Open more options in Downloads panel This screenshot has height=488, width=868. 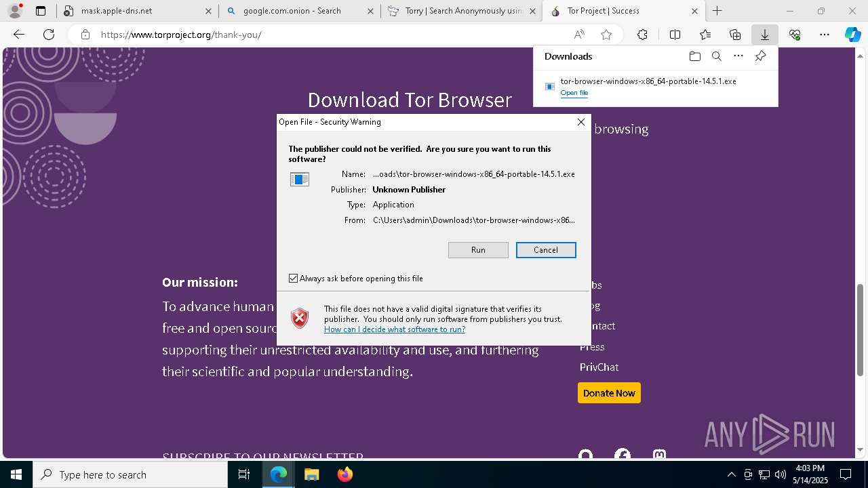(x=738, y=56)
